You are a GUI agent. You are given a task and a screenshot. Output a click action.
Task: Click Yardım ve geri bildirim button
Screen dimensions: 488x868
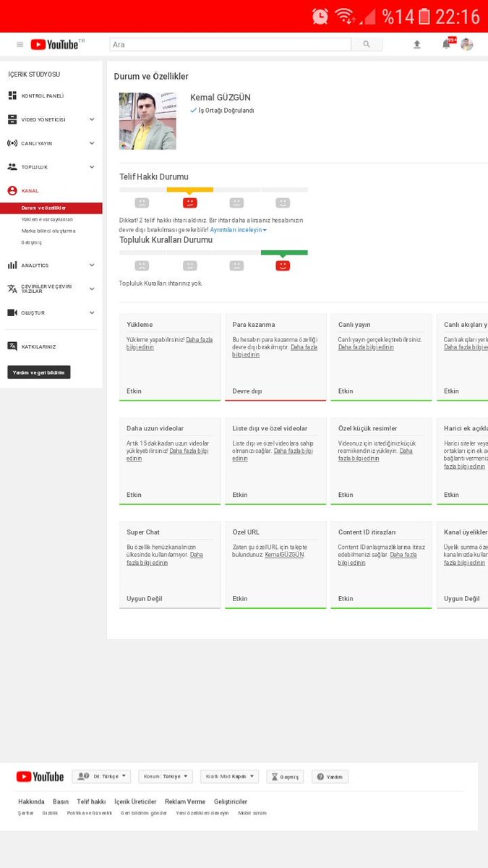(x=39, y=373)
